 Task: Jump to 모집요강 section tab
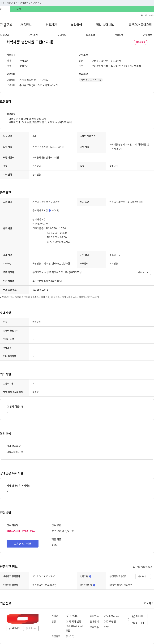pyautogui.click(x=5, y=35)
